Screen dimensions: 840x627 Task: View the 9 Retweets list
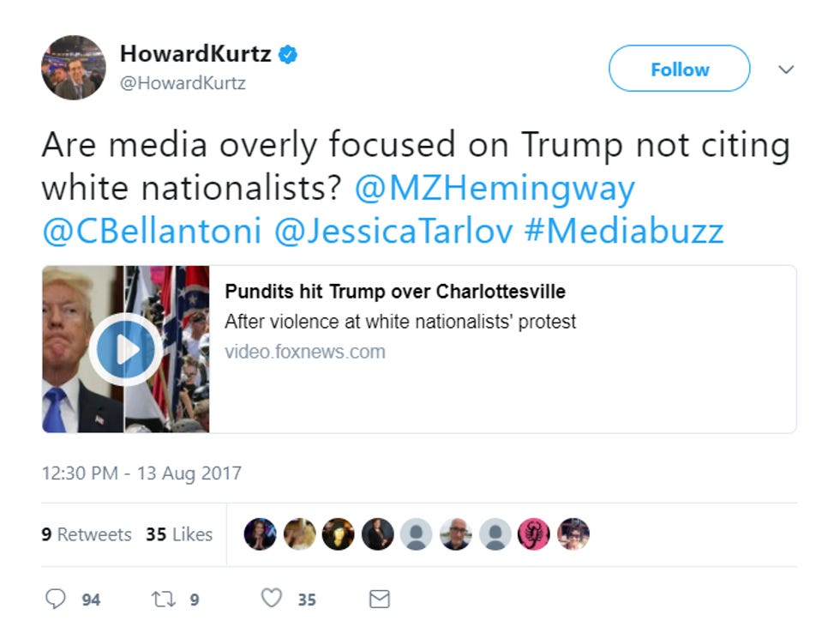point(87,534)
